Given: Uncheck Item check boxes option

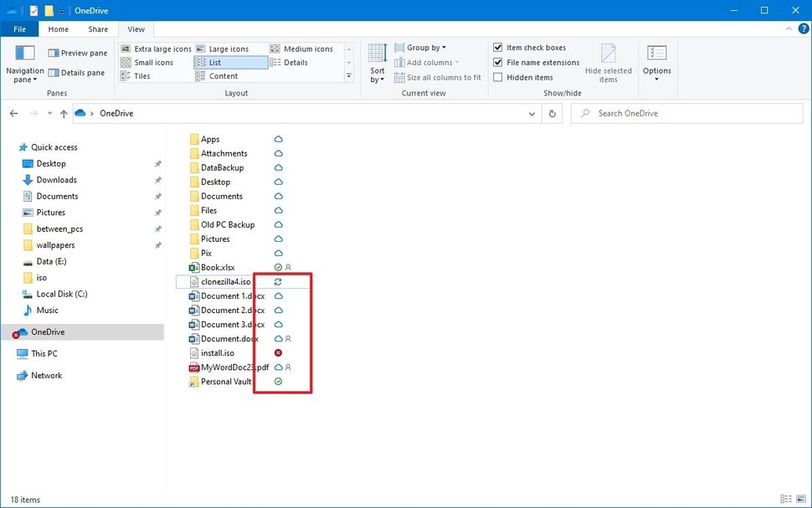Looking at the screenshot, I should pyautogui.click(x=498, y=47).
